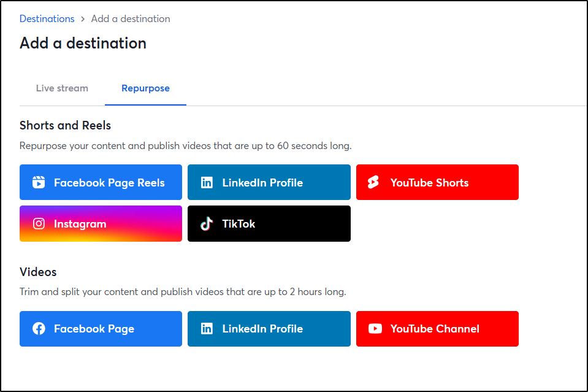Click the YouTube Channel play icon

375,329
